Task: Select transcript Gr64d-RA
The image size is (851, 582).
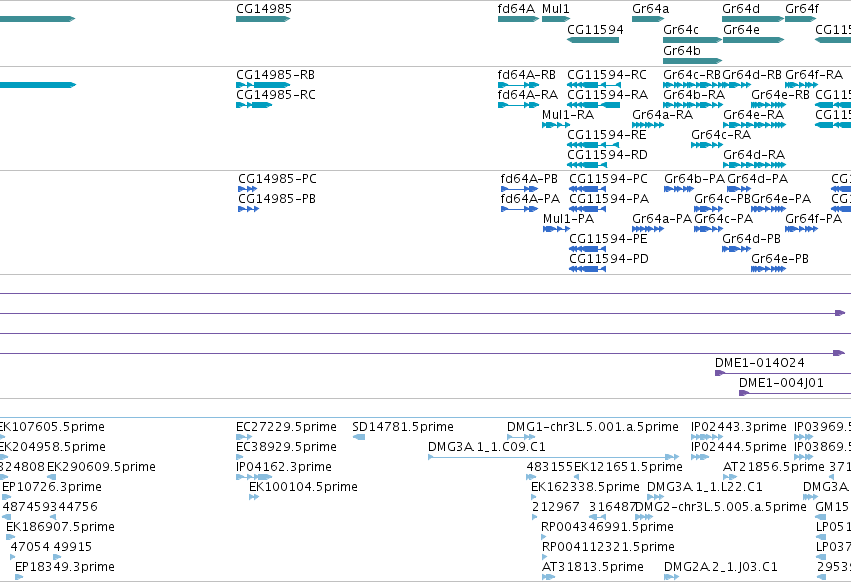Action: tap(754, 165)
